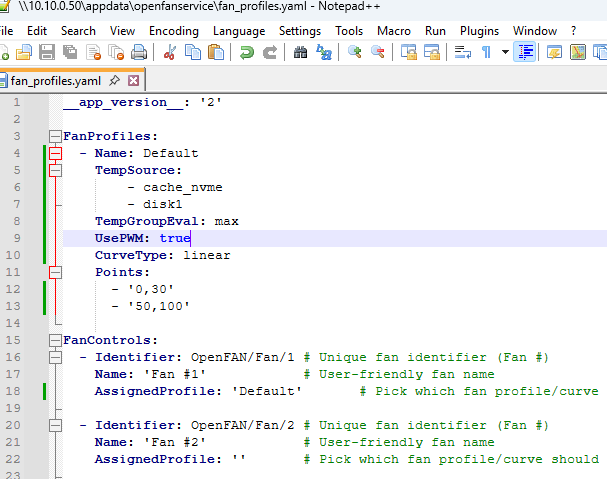Print the document with the printer icon
The height and width of the screenshot is (479, 607).
(x=139, y=52)
